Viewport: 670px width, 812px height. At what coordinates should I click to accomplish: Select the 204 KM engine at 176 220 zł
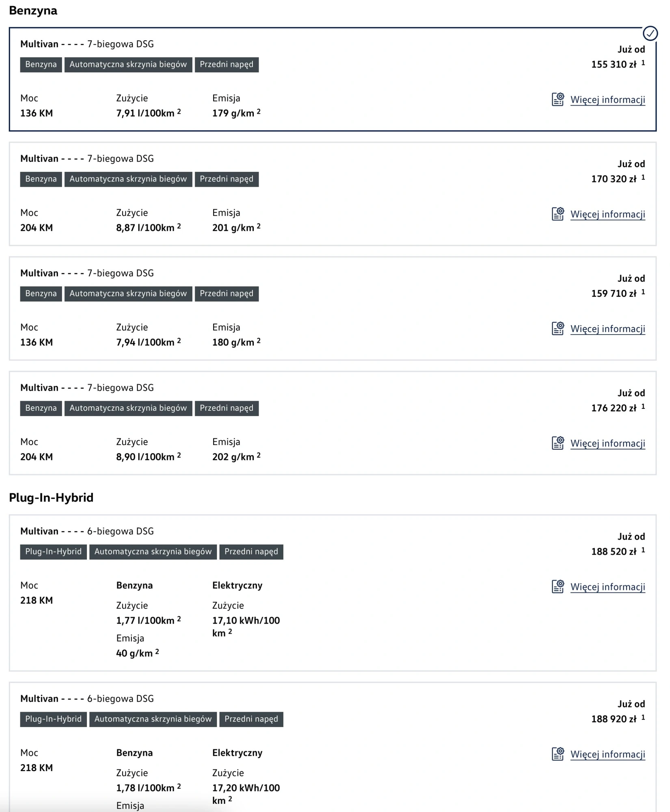333,423
